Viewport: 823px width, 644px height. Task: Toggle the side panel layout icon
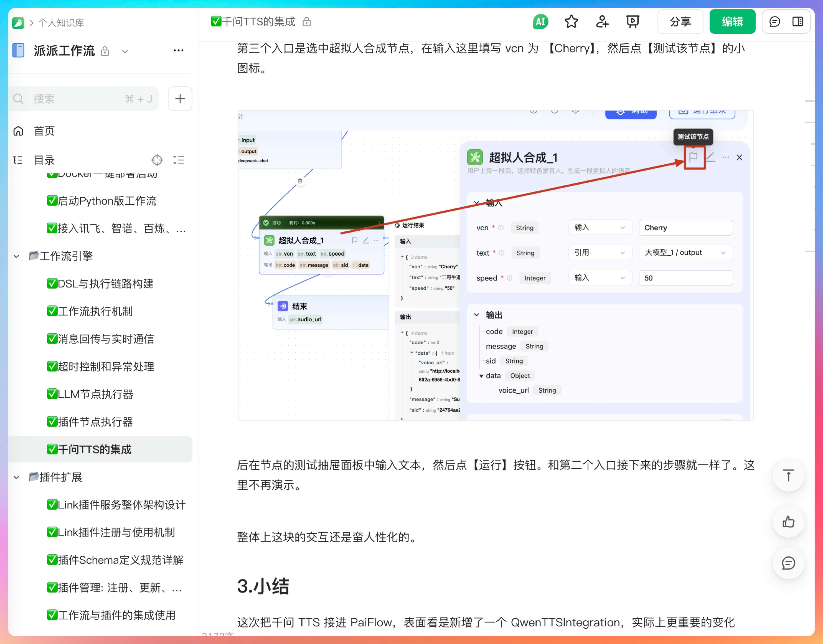click(x=797, y=22)
